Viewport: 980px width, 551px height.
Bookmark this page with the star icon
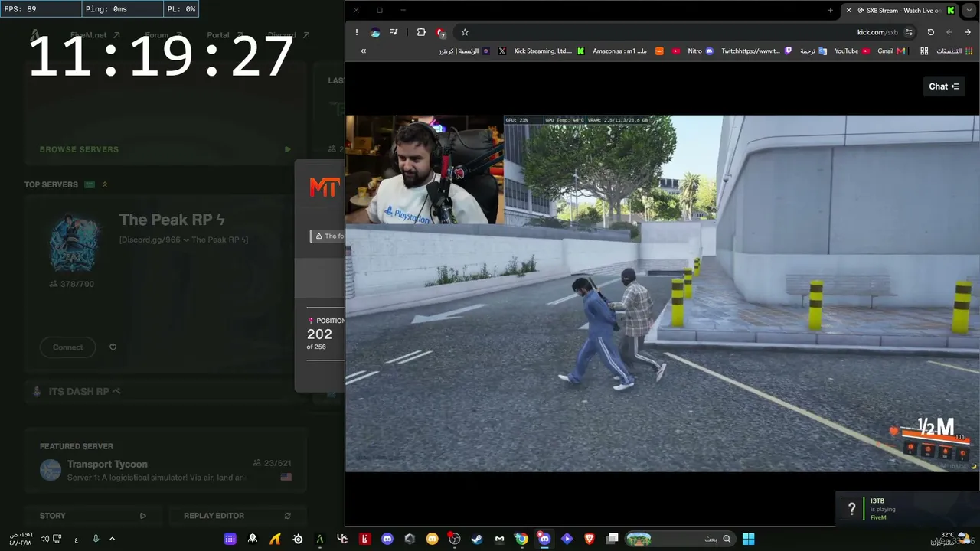(465, 32)
